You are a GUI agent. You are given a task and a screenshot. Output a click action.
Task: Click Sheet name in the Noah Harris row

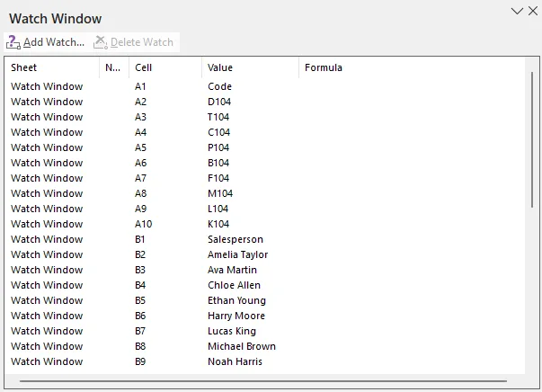(47, 361)
